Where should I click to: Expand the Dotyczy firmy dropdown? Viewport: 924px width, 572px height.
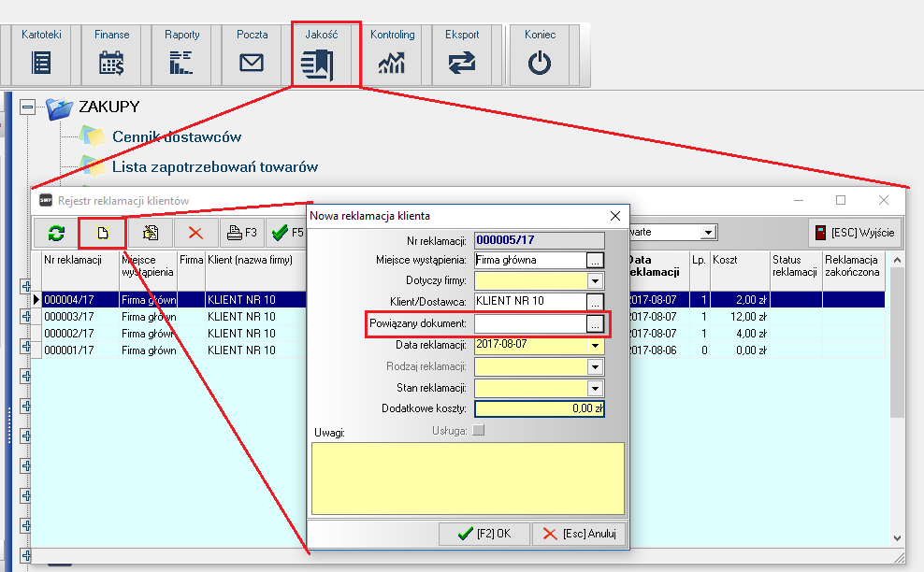595,280
